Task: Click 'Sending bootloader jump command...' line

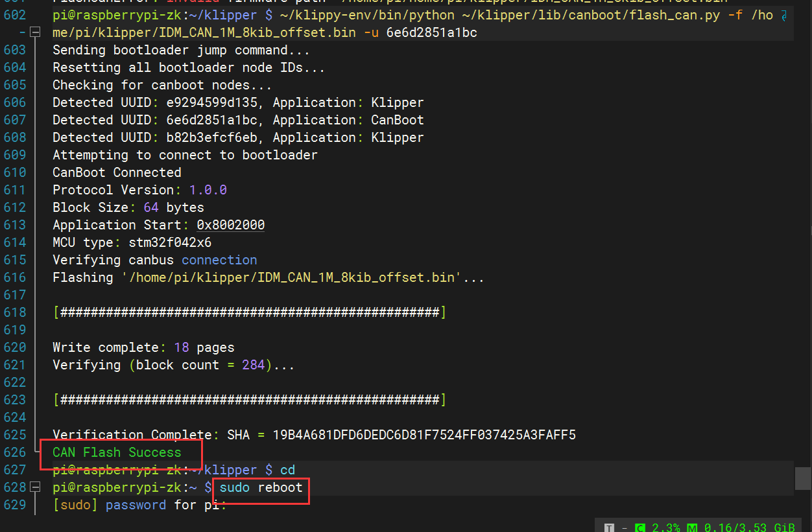Action: (x=181, y=50)
